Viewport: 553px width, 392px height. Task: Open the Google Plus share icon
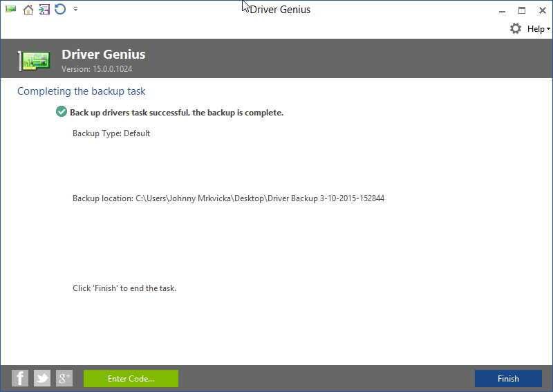pos(64,378)
